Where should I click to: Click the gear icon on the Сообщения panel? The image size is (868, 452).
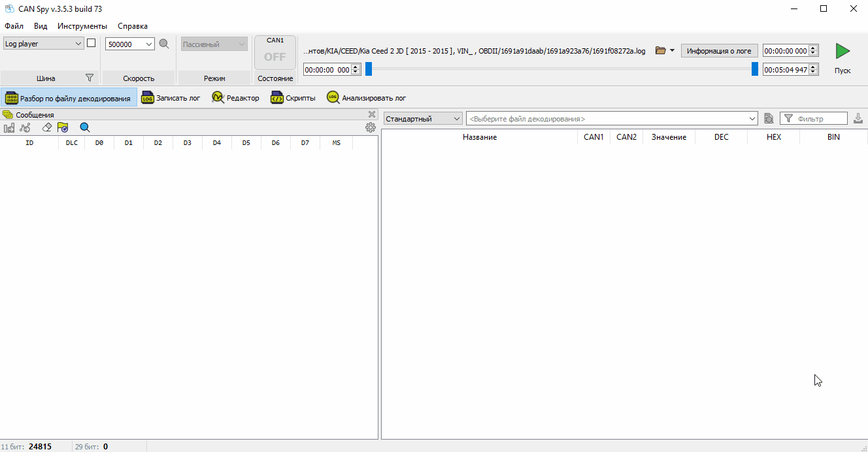coord(370,127)
